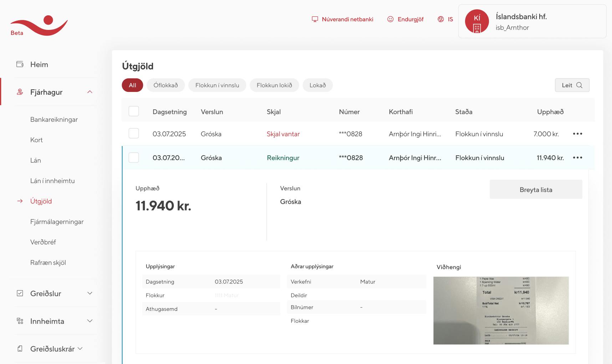Open Fjármálagerningar in the sidebar
This screenshot has height=364, width=612.
(x=57, y=222)
